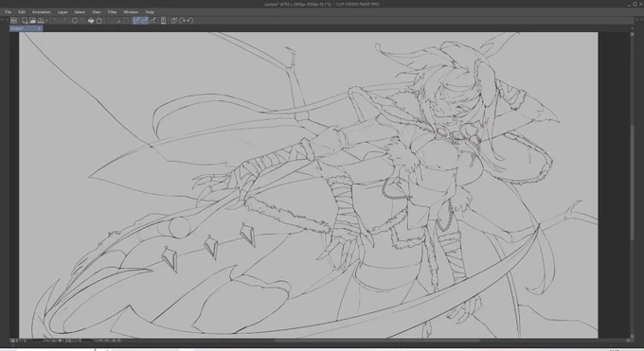Expand the Save options dropdown arrow

pos(46,21)
